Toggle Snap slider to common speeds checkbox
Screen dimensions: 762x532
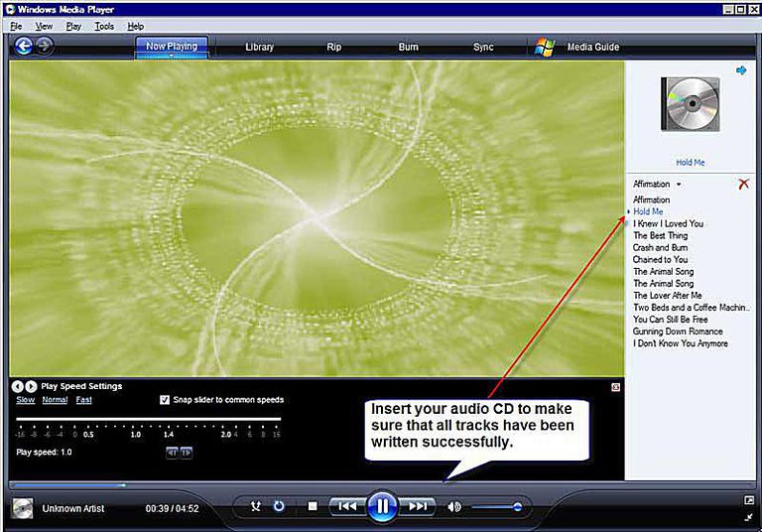165,400
